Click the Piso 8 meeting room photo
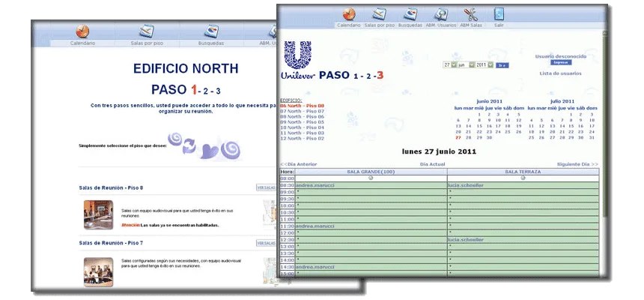644x300 pixels. pos(99,214)
